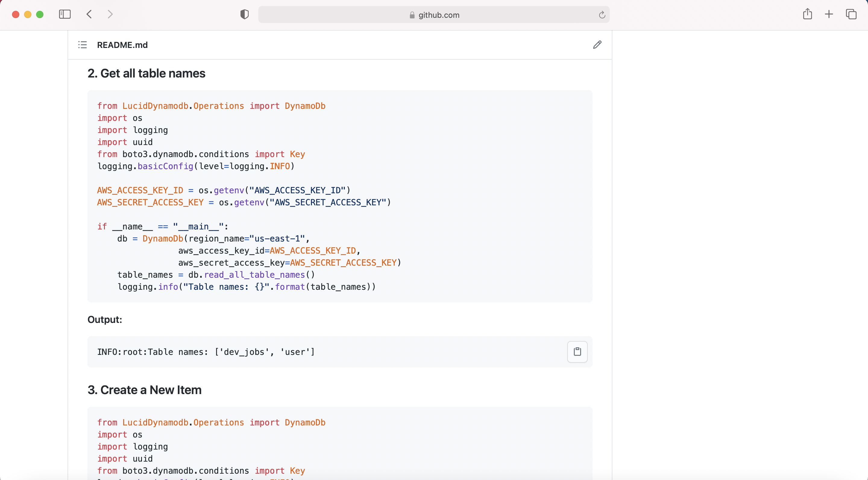
Task: Edit README.md with the pencil icon
Action: click(597, 45)
